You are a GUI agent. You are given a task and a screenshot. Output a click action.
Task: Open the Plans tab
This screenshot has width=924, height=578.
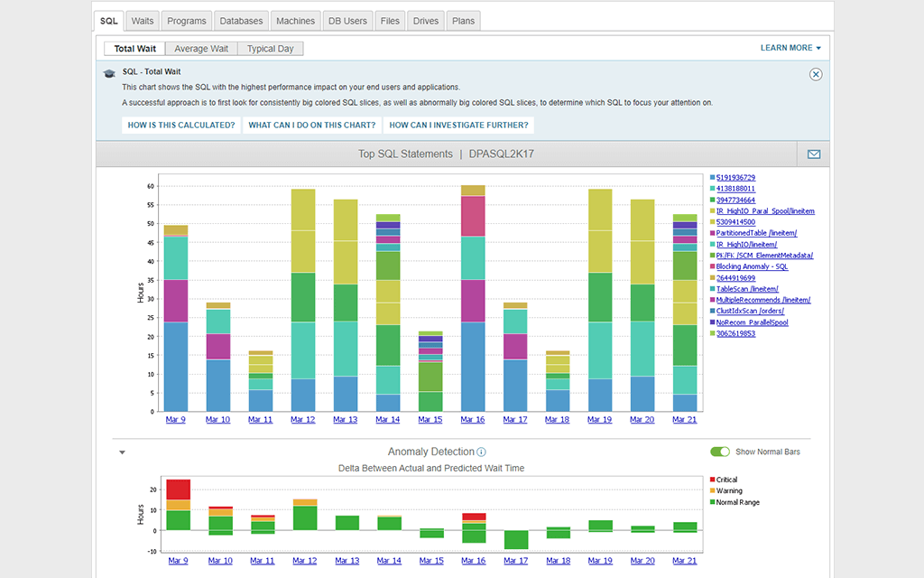pos(463,21)
